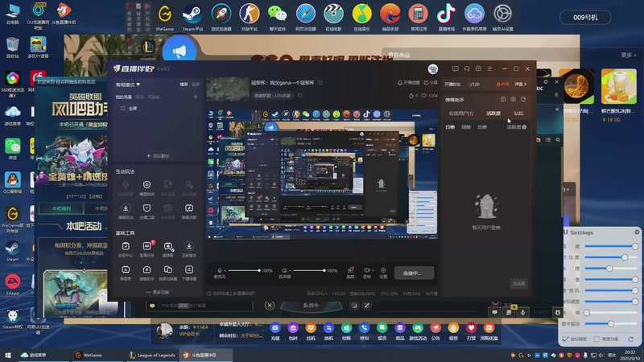Adjust the microphone volume slider

(x=244, y=270)
